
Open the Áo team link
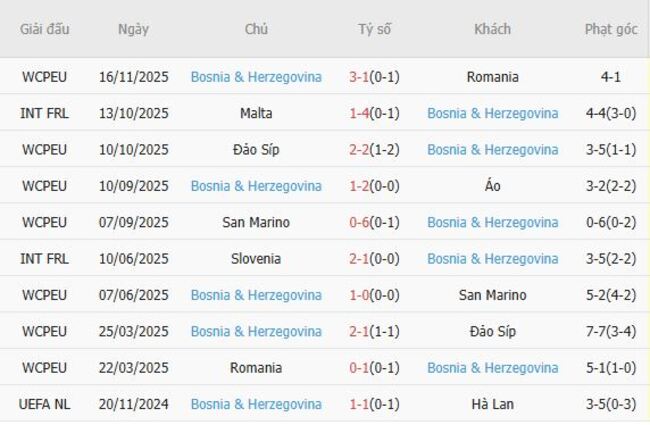click(492, 186)
